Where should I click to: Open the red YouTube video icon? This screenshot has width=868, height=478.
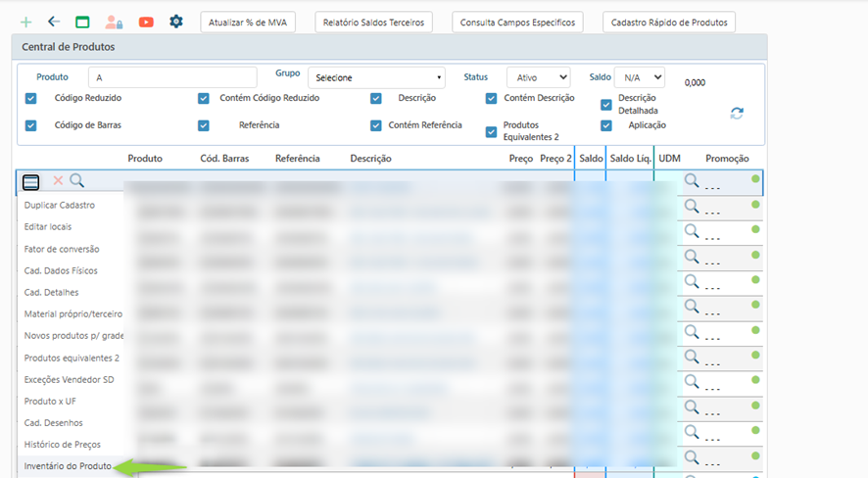pos(146,22)
